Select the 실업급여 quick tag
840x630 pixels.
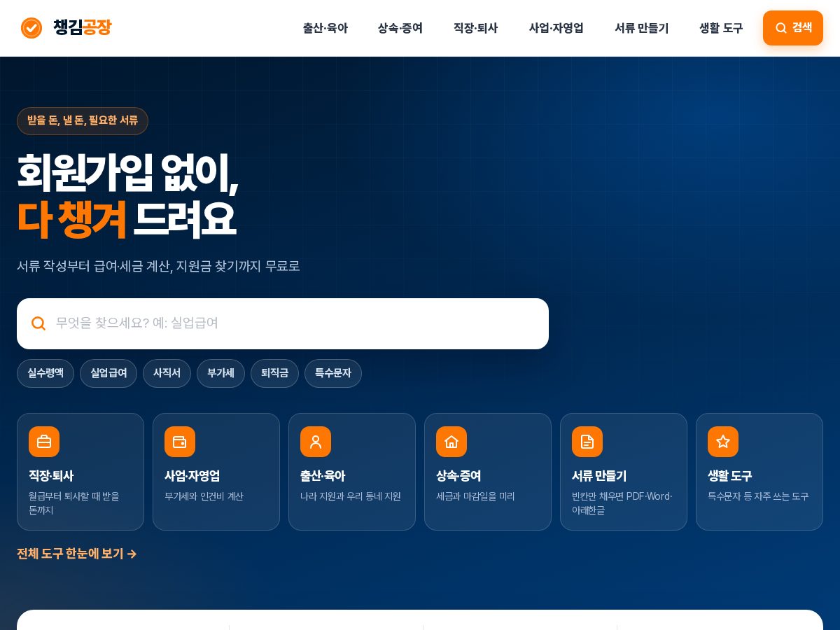click(108, 373)
